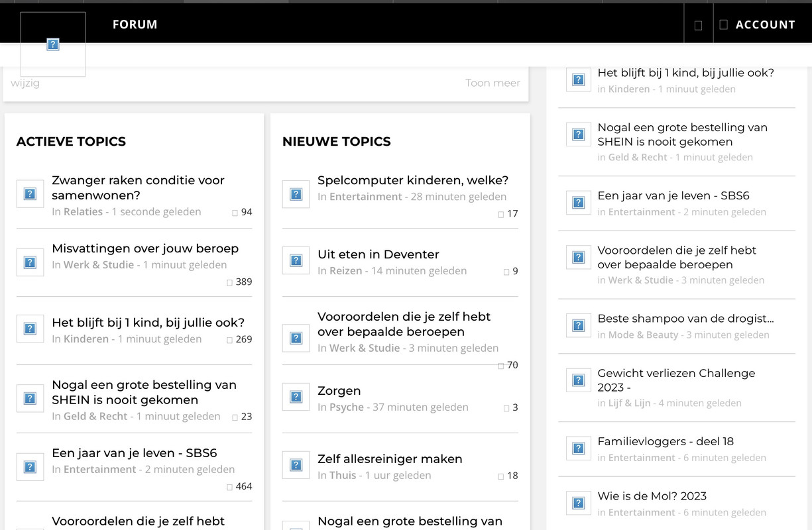Open topic Uit eten in Deventer

(378, 254)
